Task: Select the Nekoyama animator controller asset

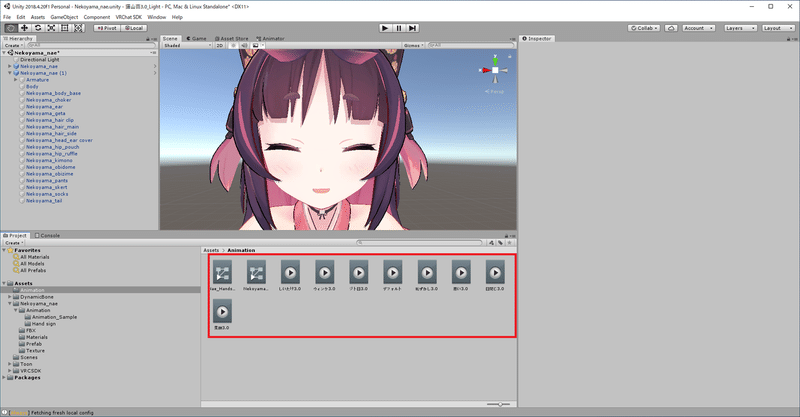Action: coord(256,276)
